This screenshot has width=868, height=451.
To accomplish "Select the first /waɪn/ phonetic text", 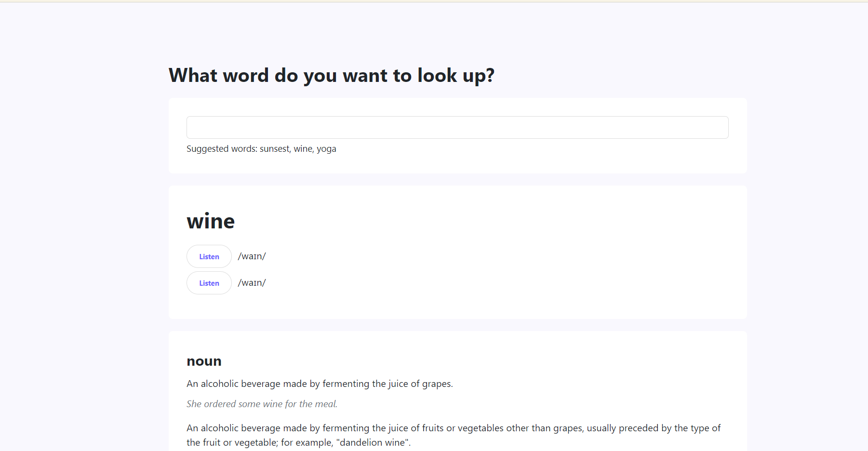I will pos(252,256).
